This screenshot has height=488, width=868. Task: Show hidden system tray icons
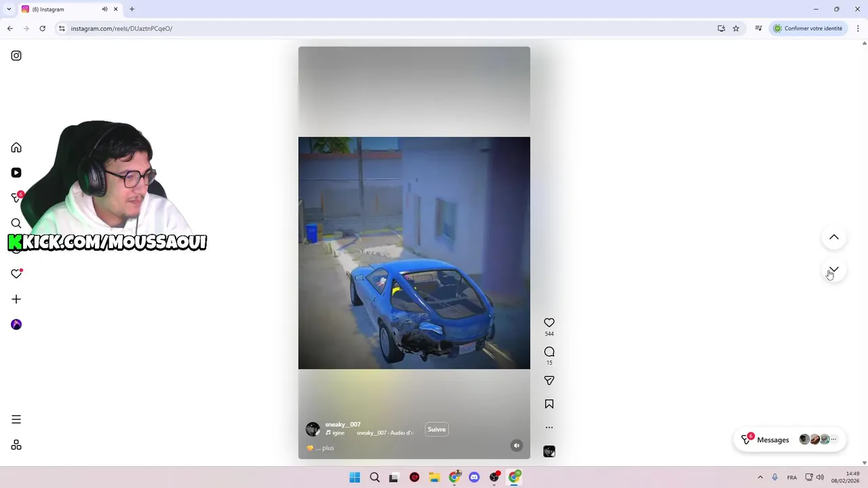pos(760,478)
